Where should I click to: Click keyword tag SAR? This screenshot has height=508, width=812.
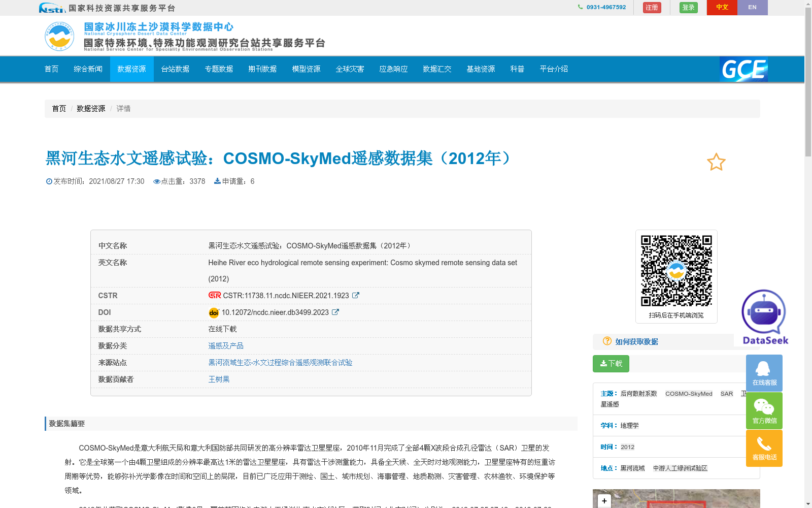click(x=727, y=394)
